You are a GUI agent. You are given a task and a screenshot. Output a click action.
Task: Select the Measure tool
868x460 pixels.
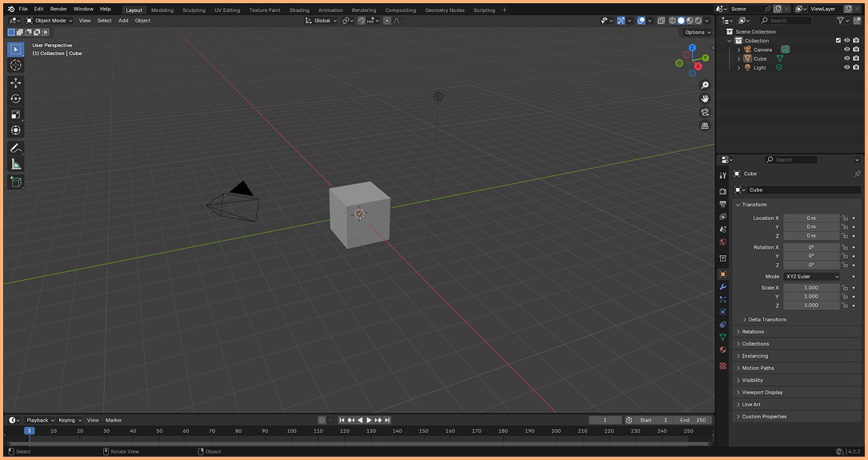pyautogui.click(x=15, y=164)
